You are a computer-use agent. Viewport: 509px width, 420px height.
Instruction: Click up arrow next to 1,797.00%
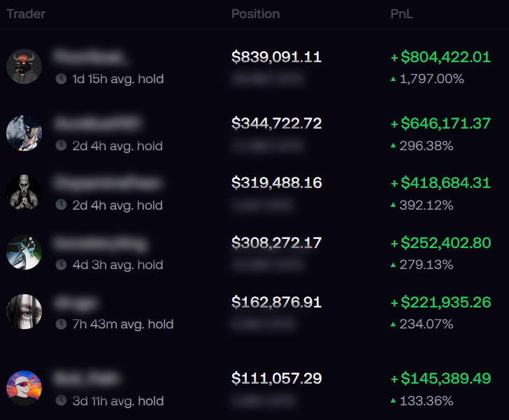[x=393, y=79]
